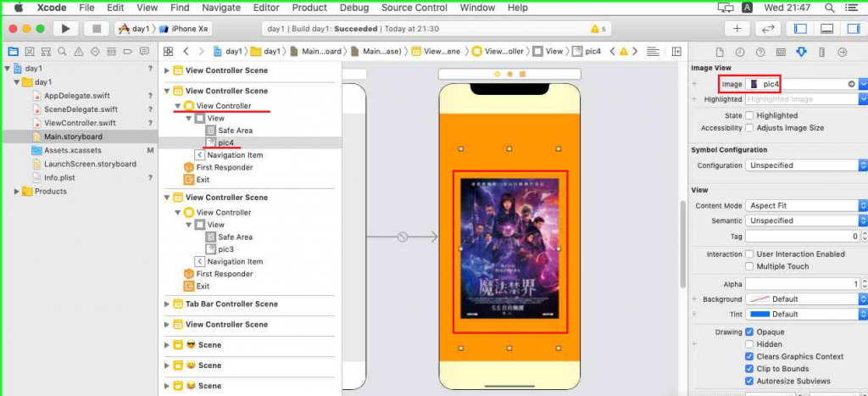The height and width of the screenshot is (396, 868).
Task: Open the Navigate menu
Action: pos(221,8)
